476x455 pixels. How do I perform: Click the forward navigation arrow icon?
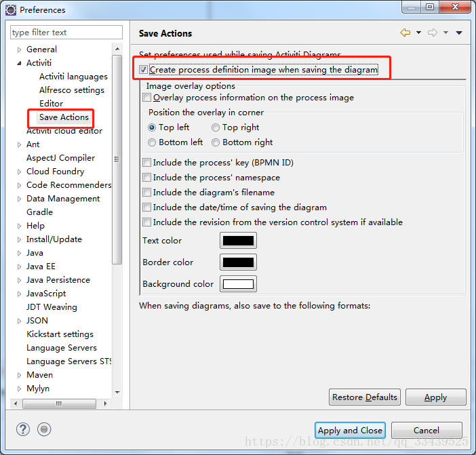pyautogui.click(x=433, y=33)
